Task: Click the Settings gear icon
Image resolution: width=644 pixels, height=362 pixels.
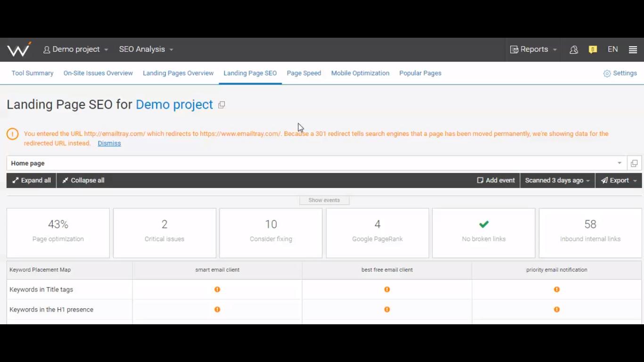Action: coord(607,74)
